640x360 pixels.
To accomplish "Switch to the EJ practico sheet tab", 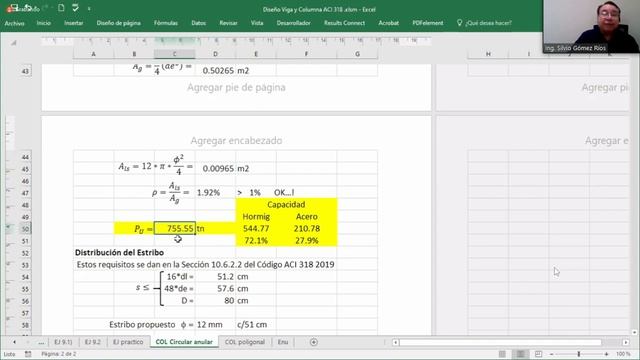I will [x=128, y=342].
